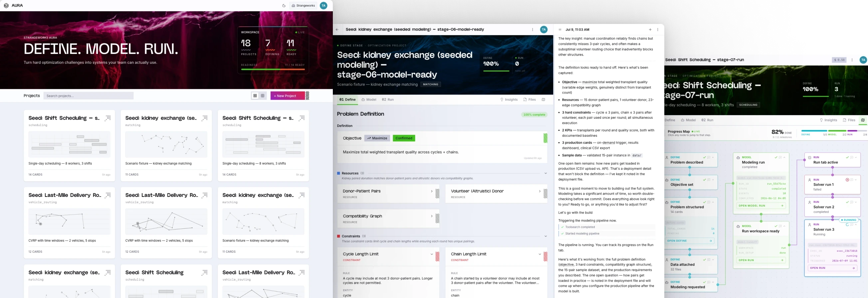
Task: Open Files in kidney exchange project
Action: (x=530, y=100)
